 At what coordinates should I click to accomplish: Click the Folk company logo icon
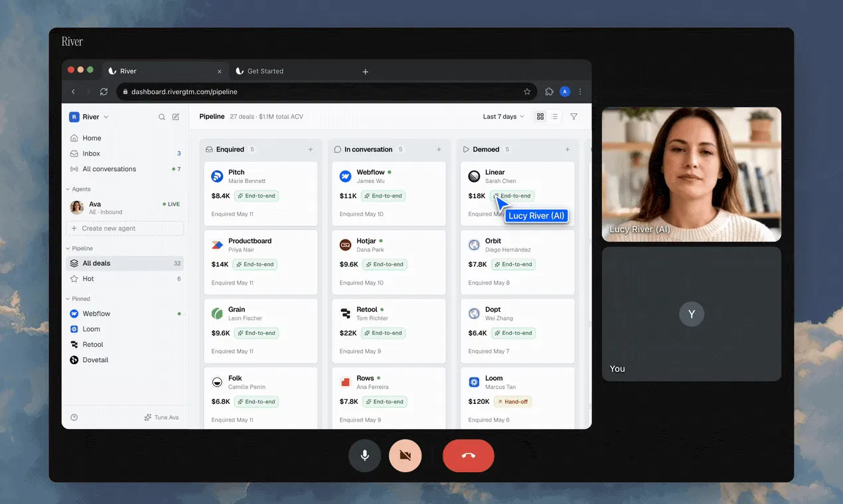pos(217,382)
